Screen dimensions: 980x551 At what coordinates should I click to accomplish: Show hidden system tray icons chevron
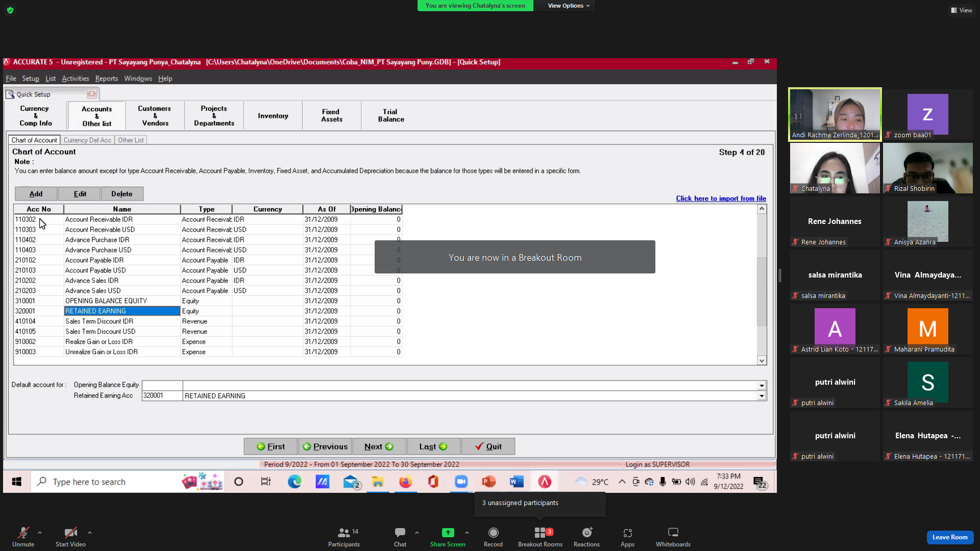[x=622, y=482]
